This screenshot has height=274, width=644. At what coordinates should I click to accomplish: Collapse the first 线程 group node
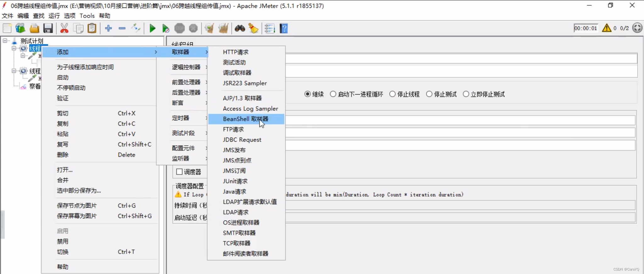[x=14, y=48]
